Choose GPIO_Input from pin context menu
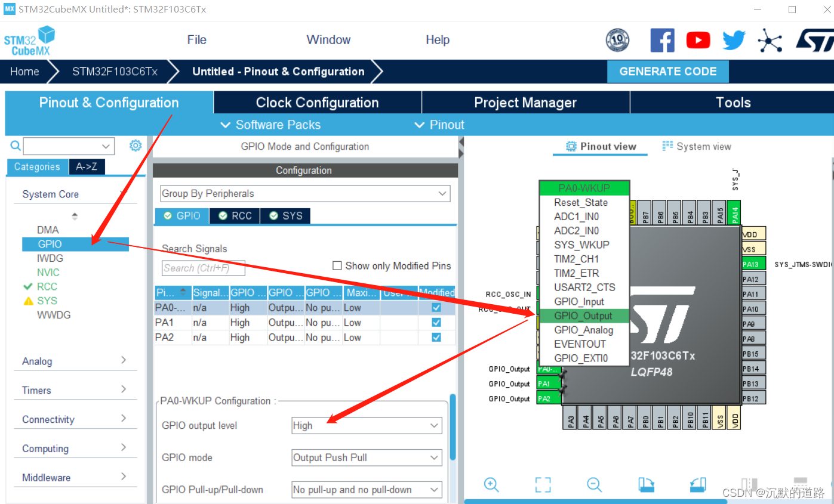Image resolution: width=834 pixels, height=504 pixels. (x=578, y=301)
